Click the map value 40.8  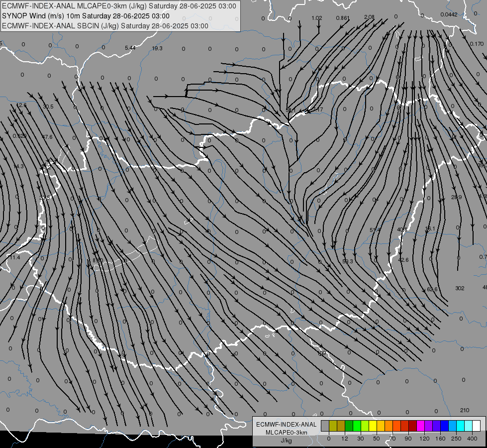[x=402, y=229]
